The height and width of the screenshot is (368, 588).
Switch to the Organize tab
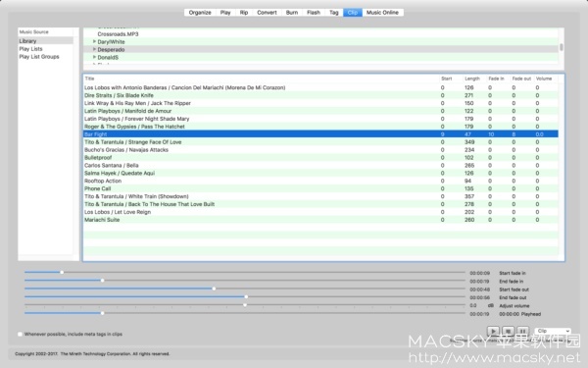pyautogui.click(x=200, y=13)
